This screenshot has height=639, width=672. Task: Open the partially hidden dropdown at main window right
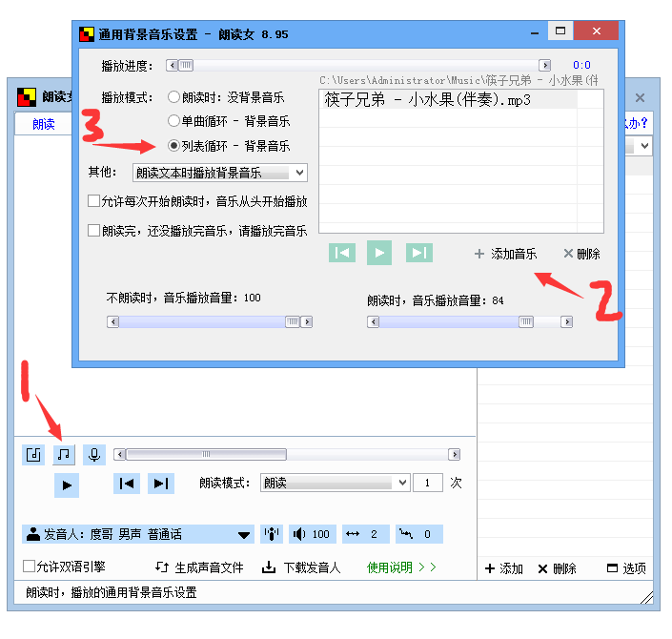click(x=644, y=146)
